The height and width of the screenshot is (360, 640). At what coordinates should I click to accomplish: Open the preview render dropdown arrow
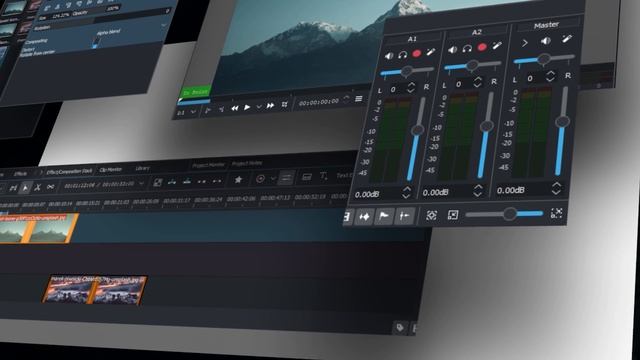(273, 178)
